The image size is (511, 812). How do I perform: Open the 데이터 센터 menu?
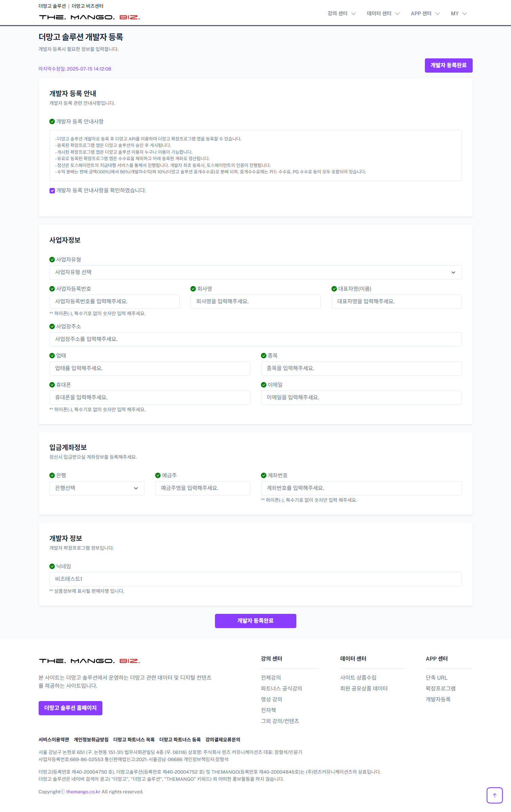[383, 14]
